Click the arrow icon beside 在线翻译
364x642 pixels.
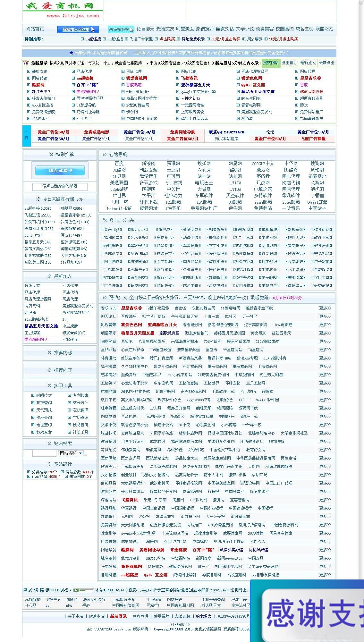click(70, 410)
